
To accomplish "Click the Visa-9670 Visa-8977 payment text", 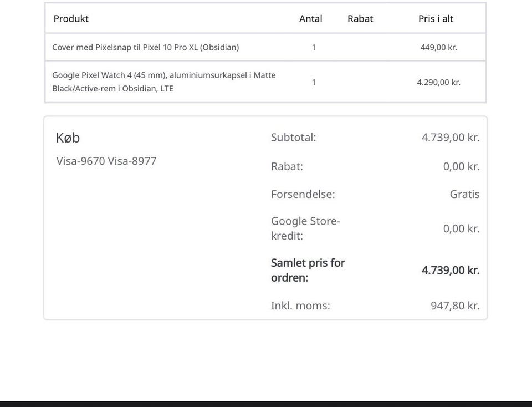I will pos(106,161).
